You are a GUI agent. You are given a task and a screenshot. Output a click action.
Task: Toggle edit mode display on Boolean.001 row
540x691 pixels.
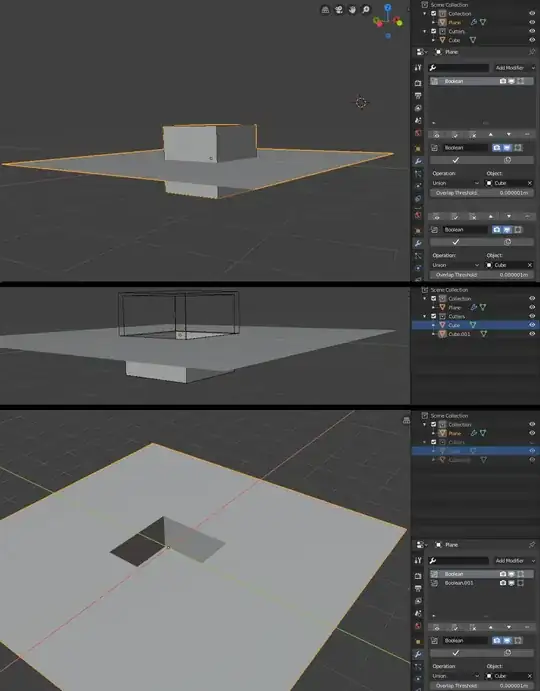[x=521, y=583]
